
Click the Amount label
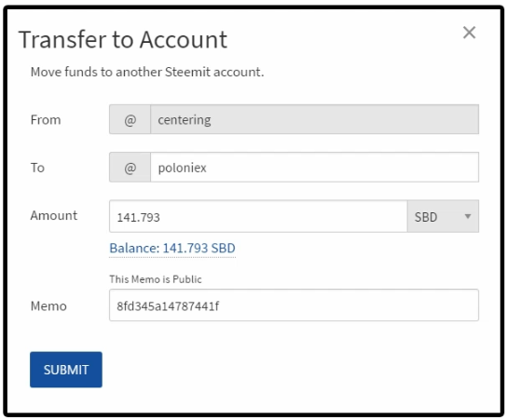tap(54, 215)
